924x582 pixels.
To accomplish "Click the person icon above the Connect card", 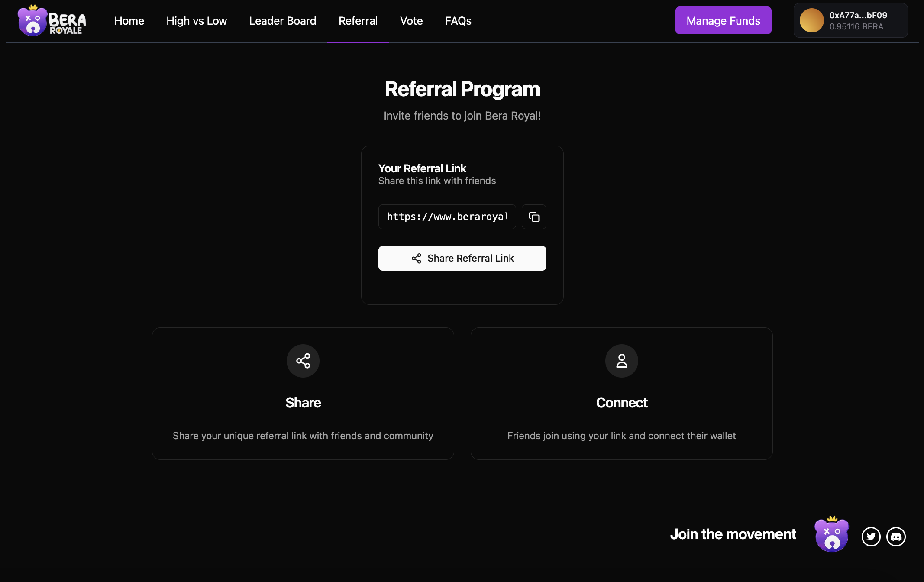I will pos(622,361).
